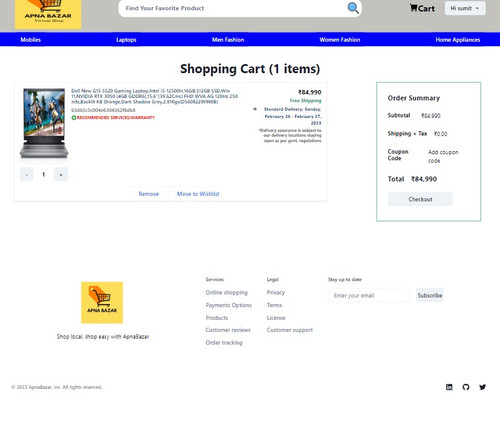Click the Total ₹84,990 text
The width and height of the screenshot is (500, 422).
[412, 179]
